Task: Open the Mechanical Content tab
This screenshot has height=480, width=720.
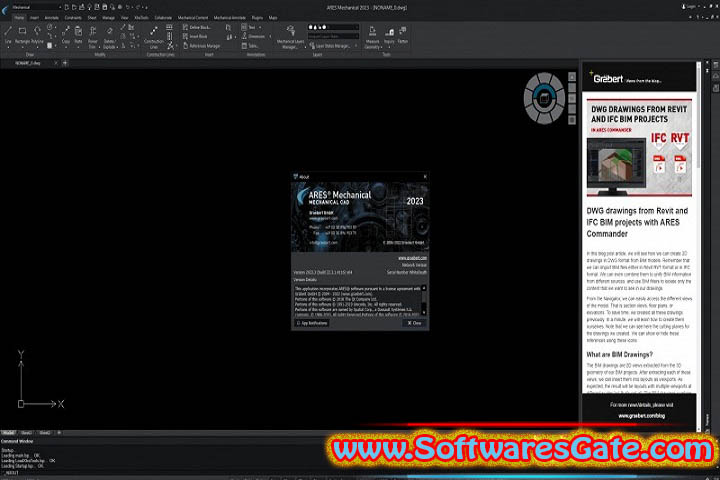Action: [x=193, y=18]
